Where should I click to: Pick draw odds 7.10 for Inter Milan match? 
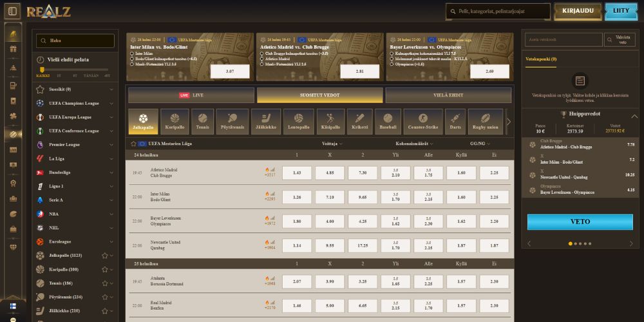330,197
